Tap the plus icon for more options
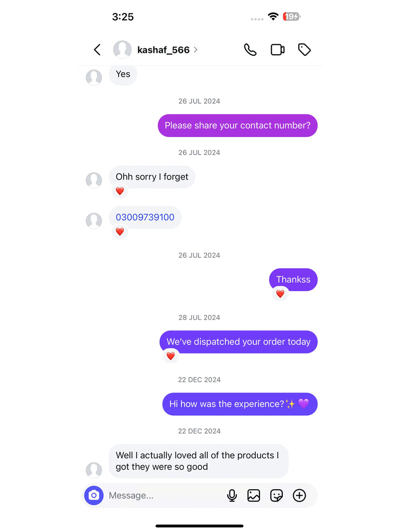The height and width of the screenshot is (532, 399). tap(299, 496)
